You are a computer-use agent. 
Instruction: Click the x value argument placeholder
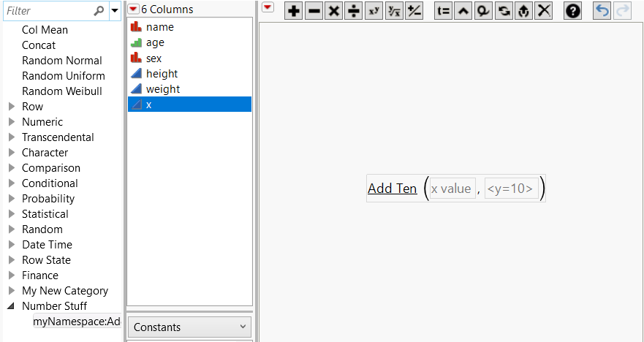[451, 189]
